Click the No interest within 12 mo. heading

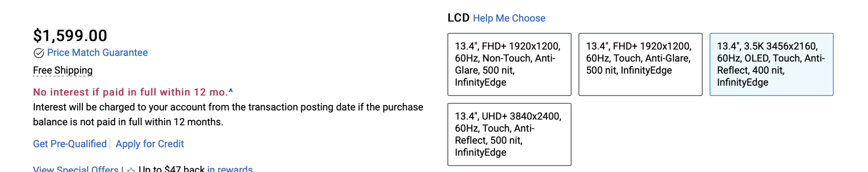[130, 92]
